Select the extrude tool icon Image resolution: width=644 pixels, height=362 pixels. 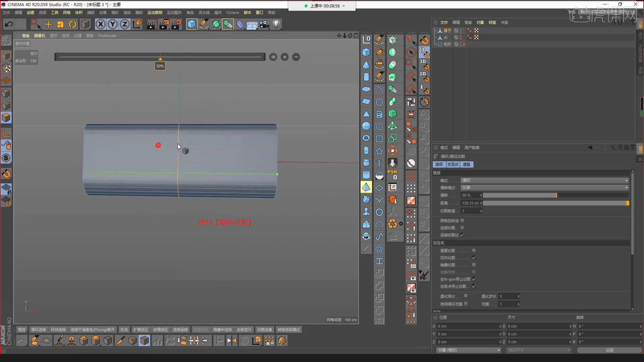(x=84, y=341)
